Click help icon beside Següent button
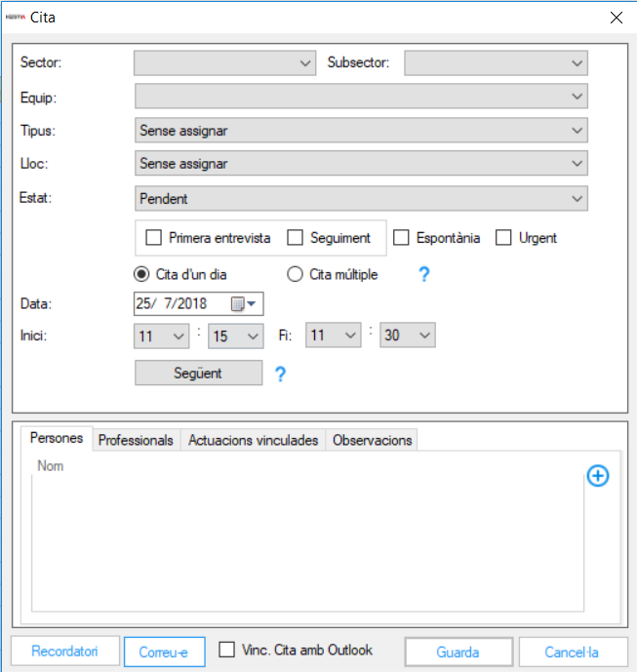The image size is (637, 672). [280, 374]
